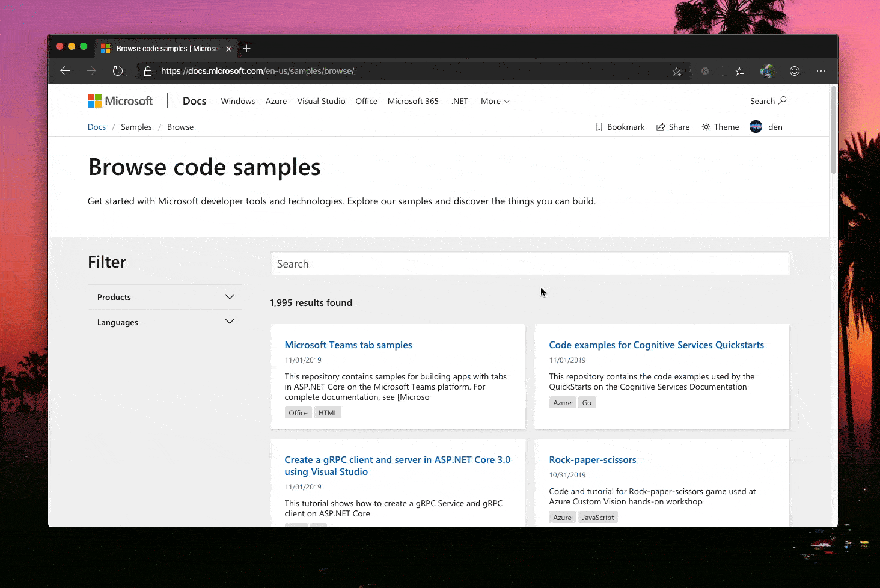Click the browser forward arrow
Image resolution: width=880 pixels, height=588 pixels.
click(x=91, y=71)
